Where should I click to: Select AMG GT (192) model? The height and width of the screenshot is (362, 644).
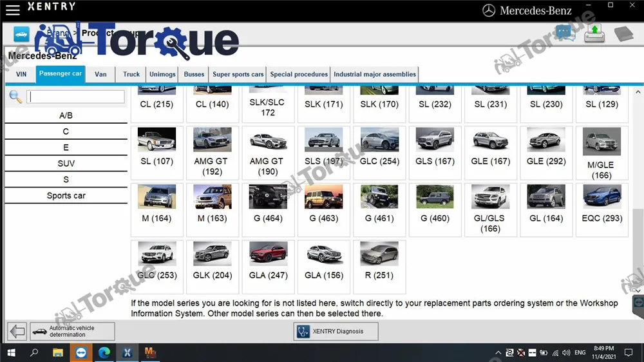pyautogui.click(x=213, y=153)
